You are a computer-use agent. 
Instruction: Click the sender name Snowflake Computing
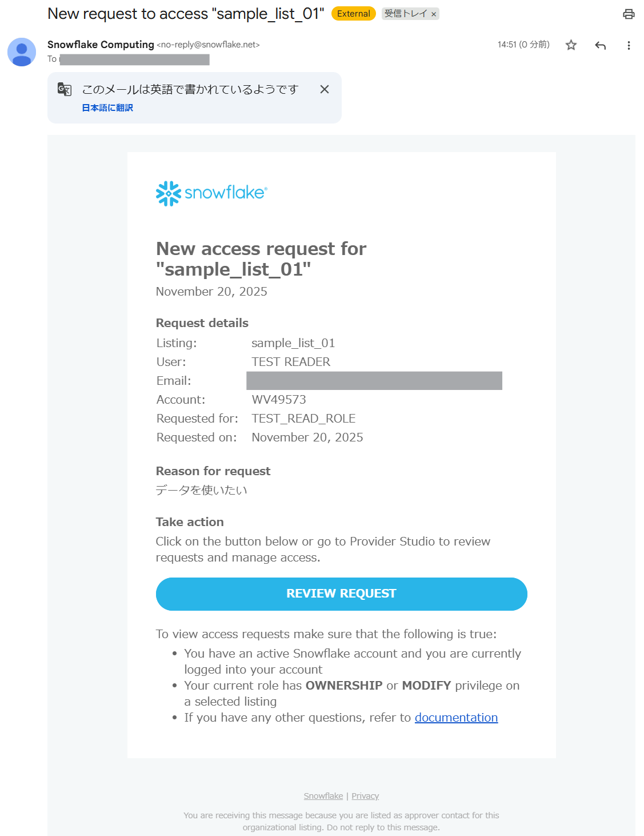(x=101, y=45)
